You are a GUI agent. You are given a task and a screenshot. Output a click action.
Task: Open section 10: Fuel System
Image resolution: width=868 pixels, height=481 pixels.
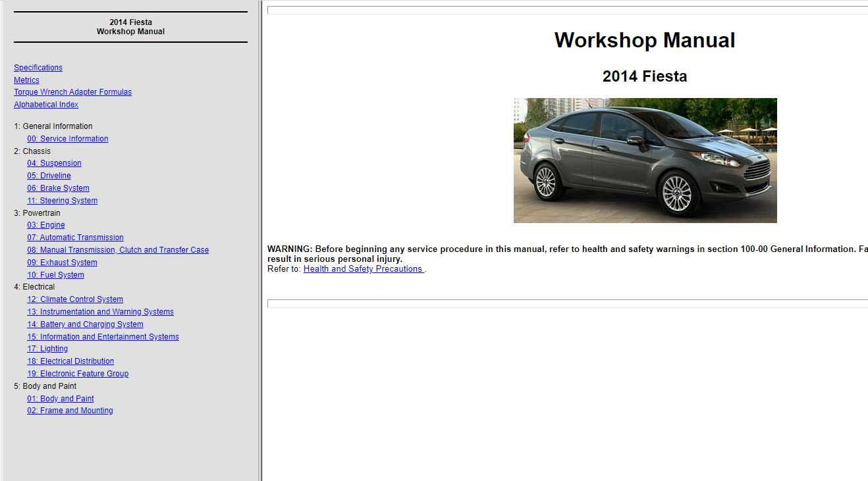point(55,275)
